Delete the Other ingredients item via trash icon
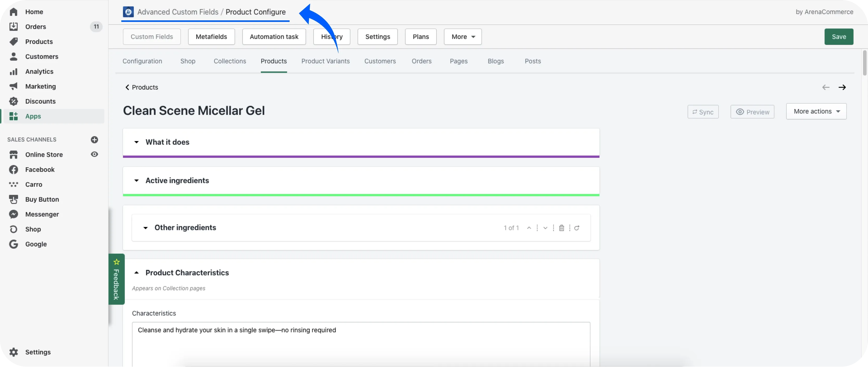Screen dimensions: 868x367 pyautogui.click(x=561, y=228)
